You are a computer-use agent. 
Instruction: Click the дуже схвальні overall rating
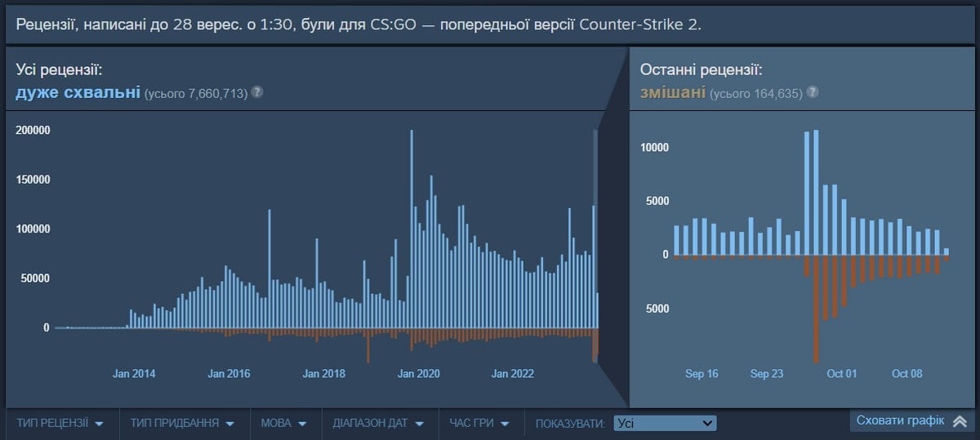tap(78, 92)
